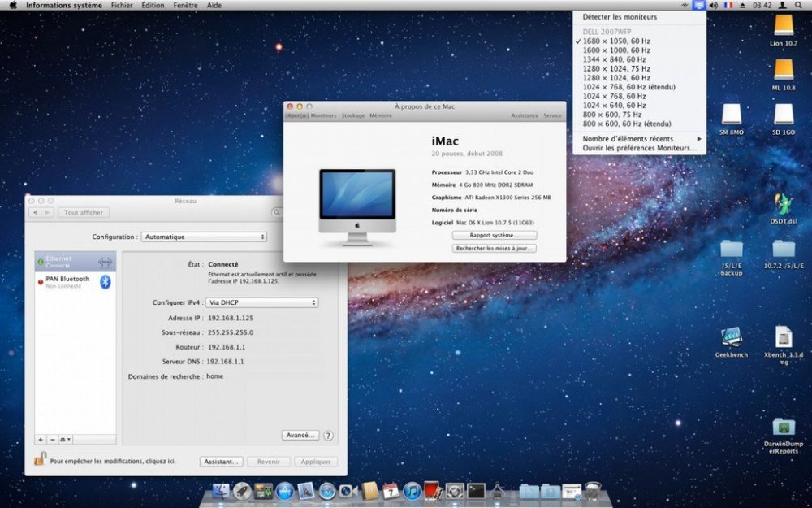Add a network service with plus button
This screenshot has width=812, height=508.
[41, 439]
